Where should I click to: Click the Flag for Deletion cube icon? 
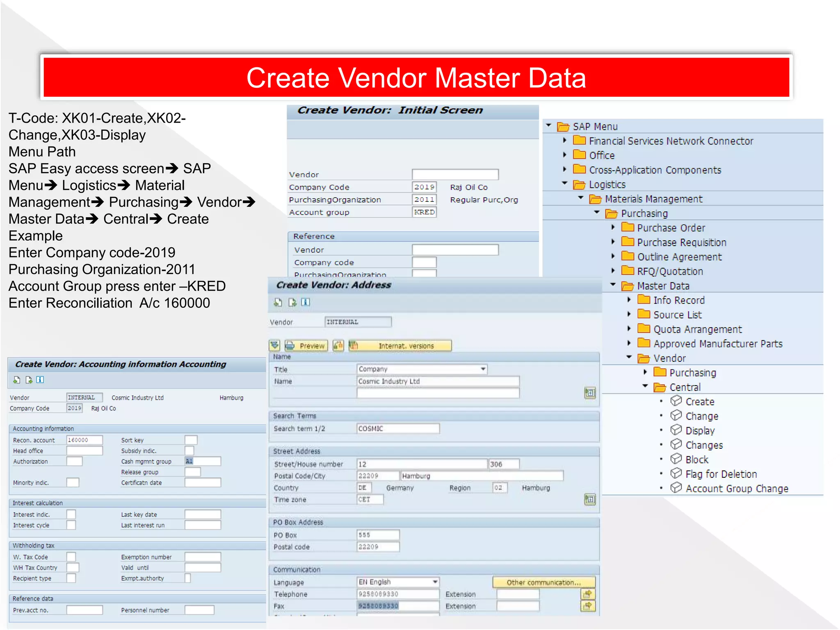click(x=676, y=473)
